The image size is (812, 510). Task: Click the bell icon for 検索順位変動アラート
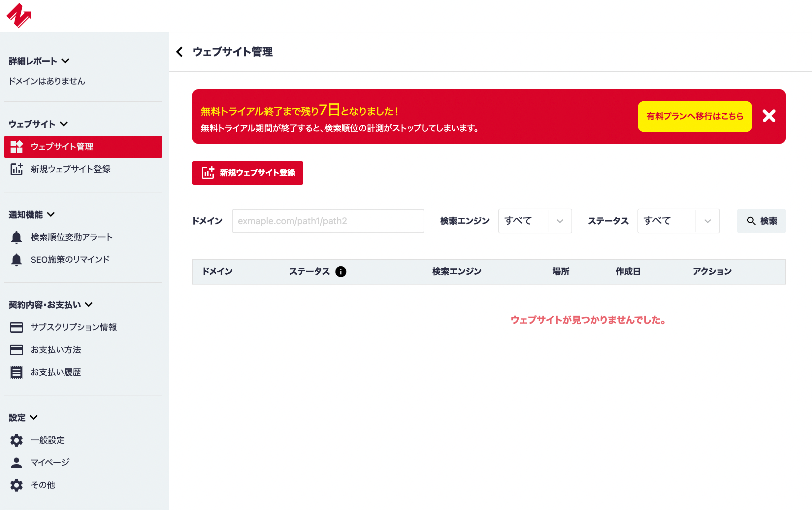16,237
